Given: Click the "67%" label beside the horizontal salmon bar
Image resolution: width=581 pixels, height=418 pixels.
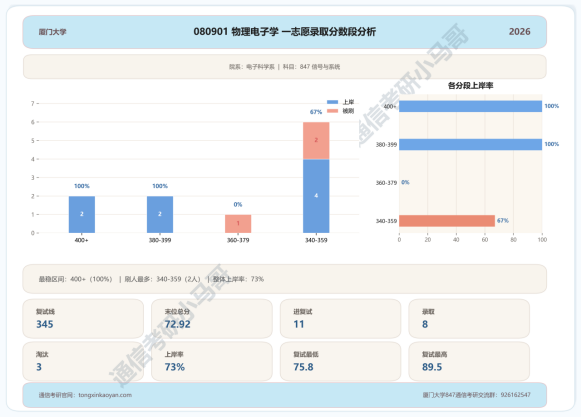Looking at the screenshot, I should point(503,220).
